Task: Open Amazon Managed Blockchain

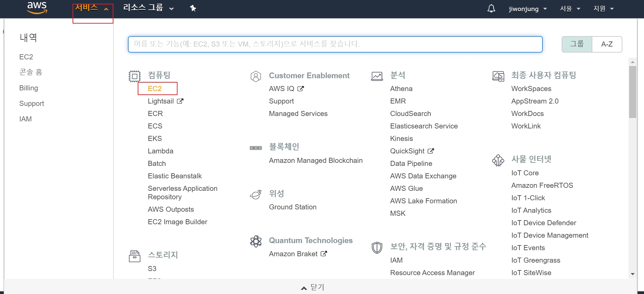Action: tap(316, 160)
